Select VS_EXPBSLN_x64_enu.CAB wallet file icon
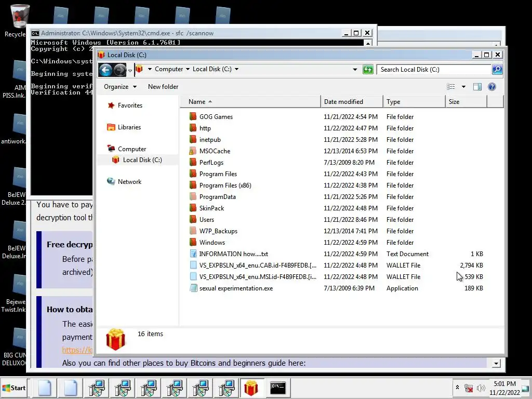 click(193, 265)
